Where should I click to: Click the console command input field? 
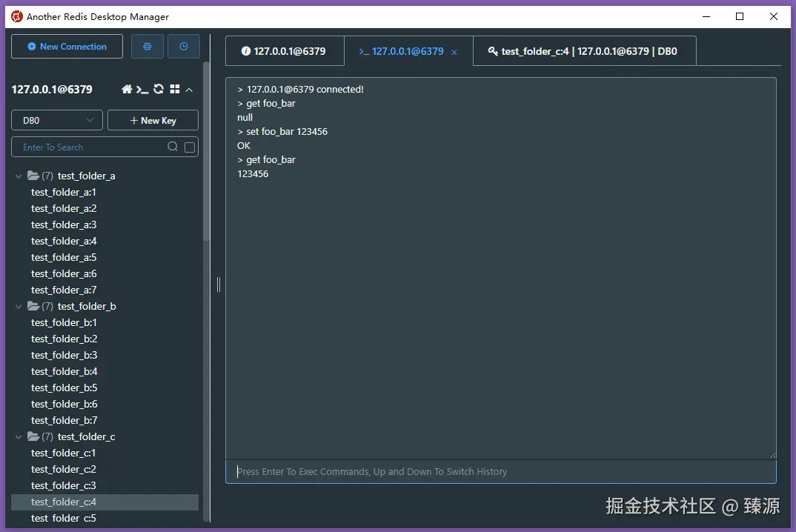coord(500,471)
